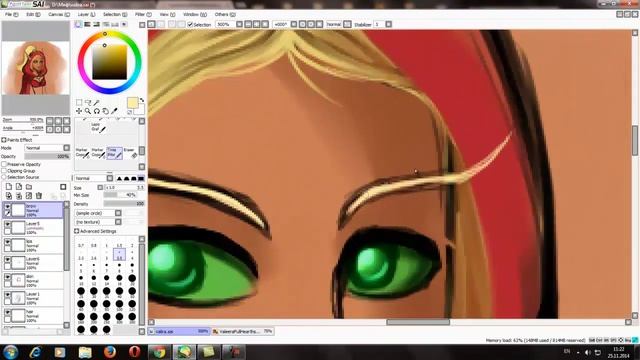The width and height of the screenshot is (640, 360).
Task: Create a new linework layer
Action: click(x=19, y=187)
